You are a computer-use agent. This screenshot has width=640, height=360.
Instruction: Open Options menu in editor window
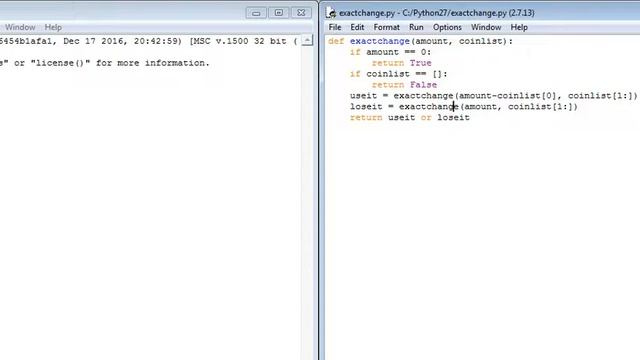coord(447,27)
